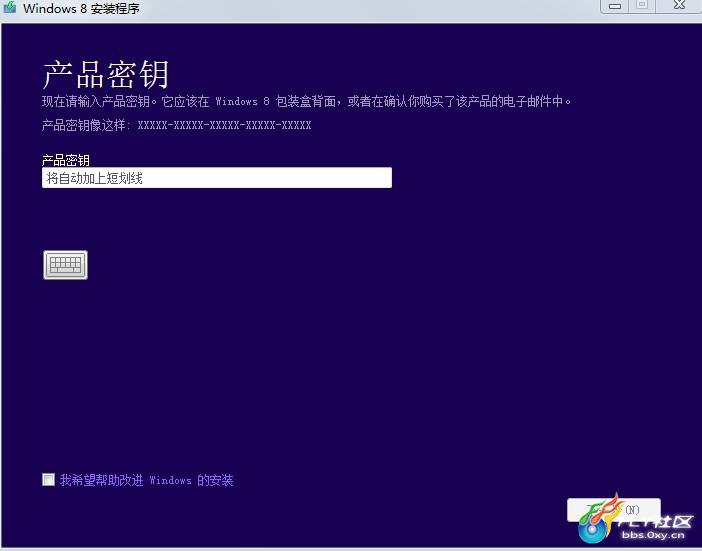
Task: Close the Windows 8 setup window
Action: click(x=680, y=5)
